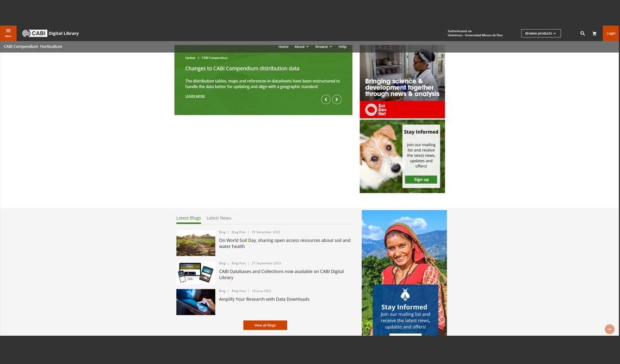Switch to the Latest News tab
This screenshot has width=620, height=364.
point(219,218)
